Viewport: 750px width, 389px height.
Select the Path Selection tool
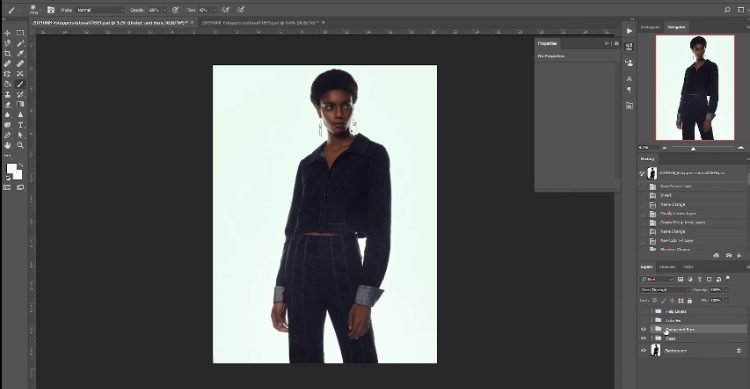(x=20, y=135)
